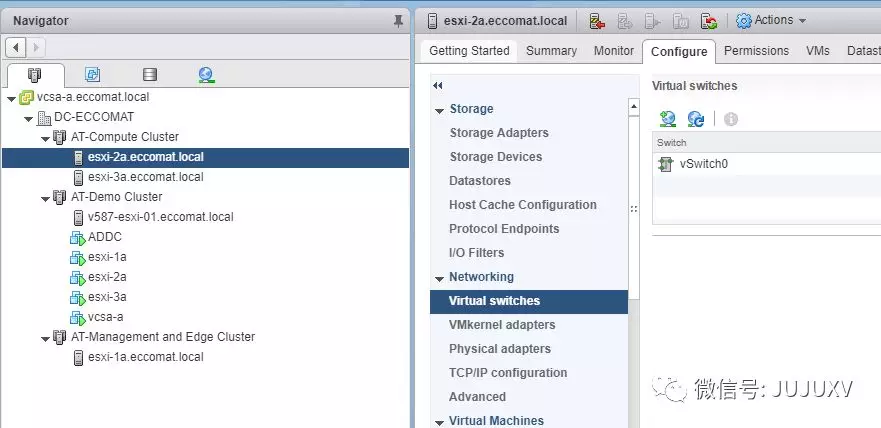The width and height of the screenshot is (881, 428).
Task: Pin the Navigator panel
Action: [399, 20]
